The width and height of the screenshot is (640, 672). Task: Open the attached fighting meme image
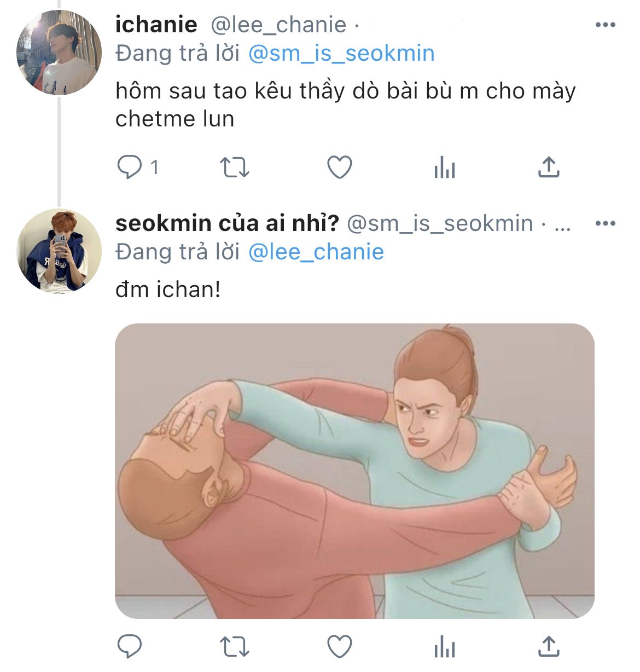pyautogui.click(x=354, y=471)
